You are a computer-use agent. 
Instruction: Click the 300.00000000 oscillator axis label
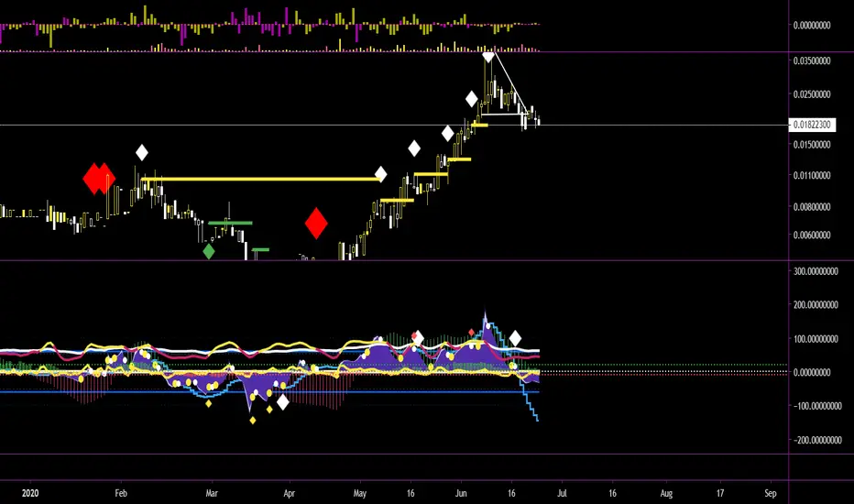[816, 271]
